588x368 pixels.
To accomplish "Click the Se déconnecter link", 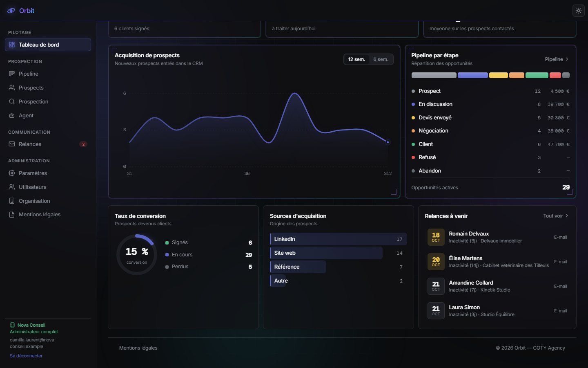I will [26, 356].
